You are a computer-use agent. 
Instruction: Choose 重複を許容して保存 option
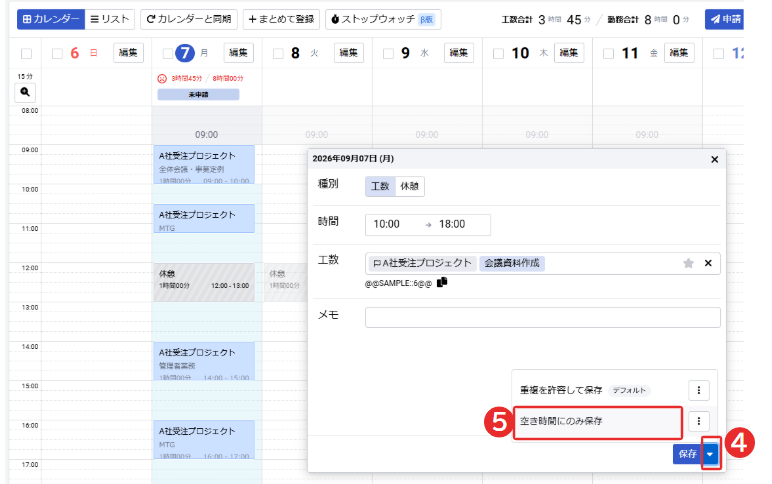[561, 390]
